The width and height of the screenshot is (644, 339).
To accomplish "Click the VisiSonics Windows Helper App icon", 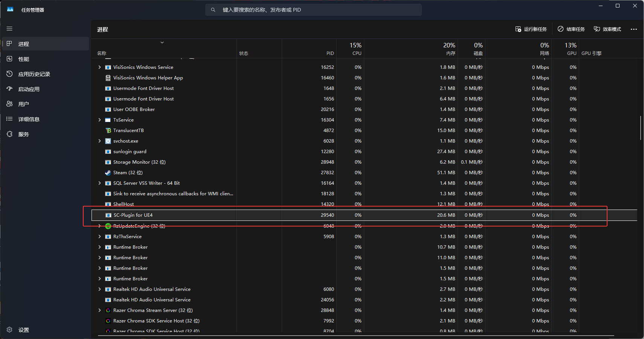I will pos(108,78).
